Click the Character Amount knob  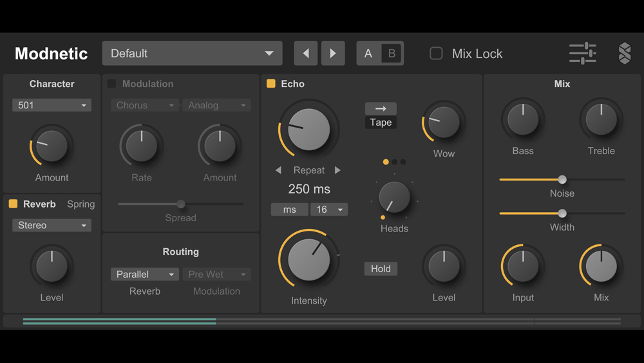coord(52,146)
